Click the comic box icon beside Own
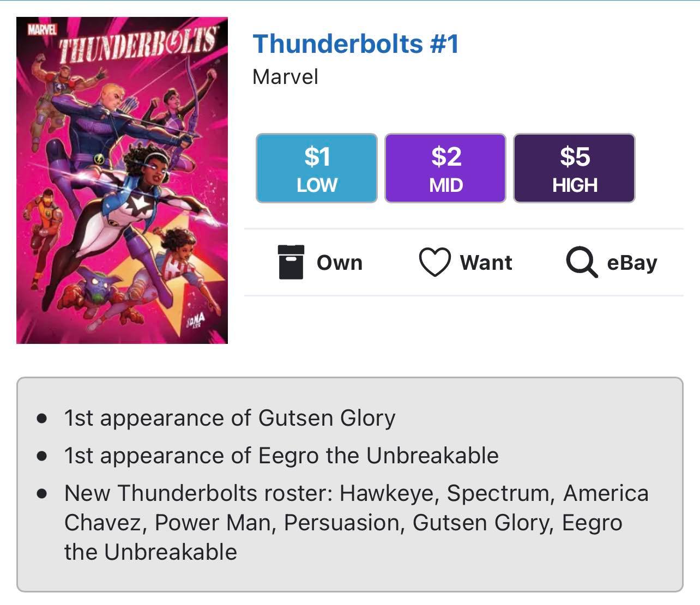 [x=292, y=262]
